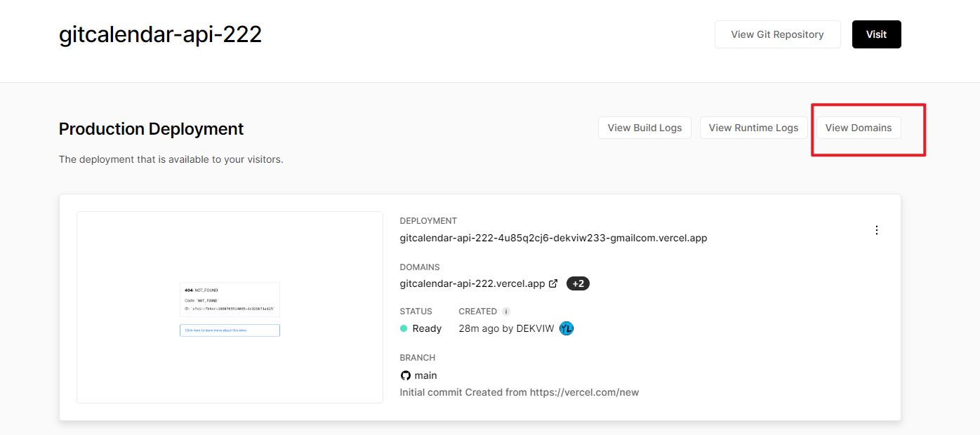Click the black Visit button
Screen dimensions: 980x435
click(876, 34)
